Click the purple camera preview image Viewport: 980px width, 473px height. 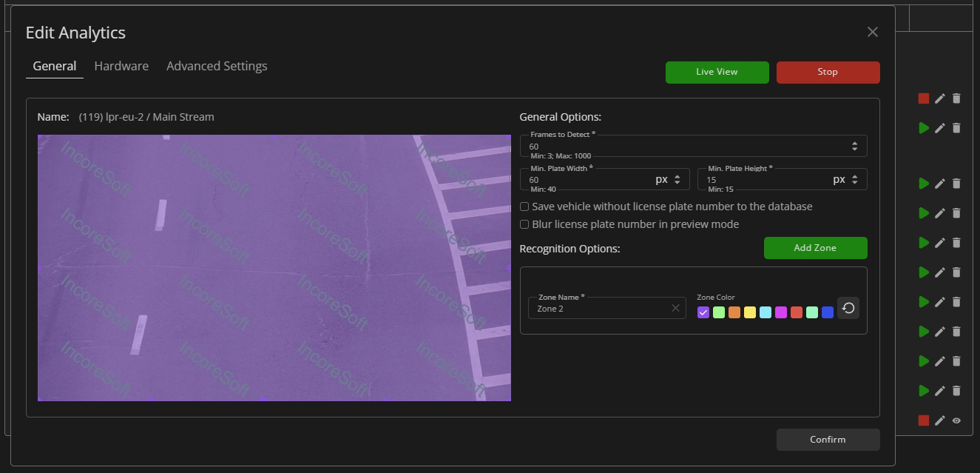[274, 268]
